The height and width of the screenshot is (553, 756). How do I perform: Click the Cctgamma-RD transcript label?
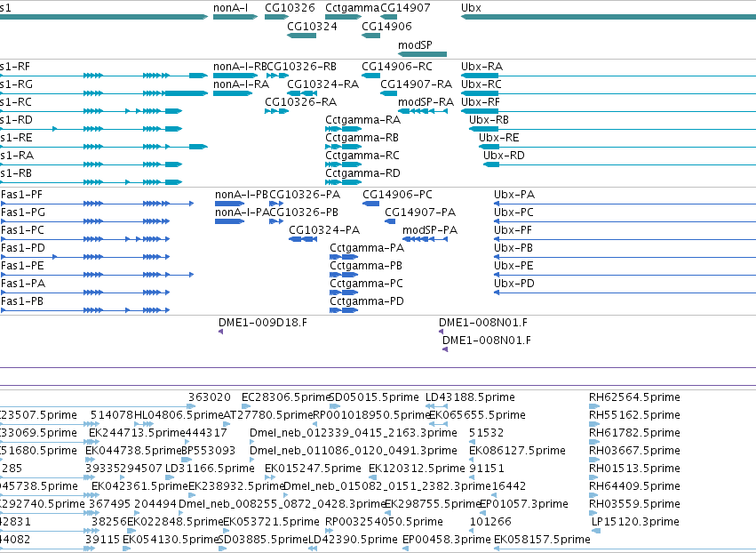tap(363, 173)
